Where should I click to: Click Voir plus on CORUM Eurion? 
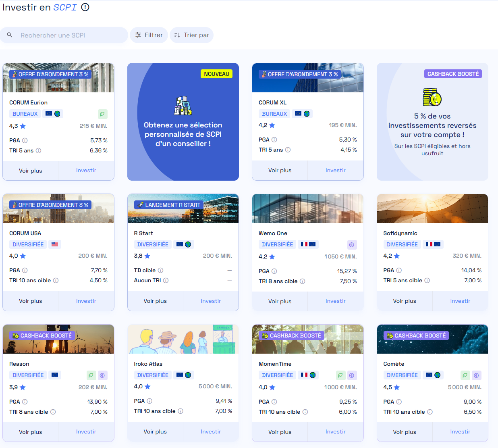[x=31, y=171]
